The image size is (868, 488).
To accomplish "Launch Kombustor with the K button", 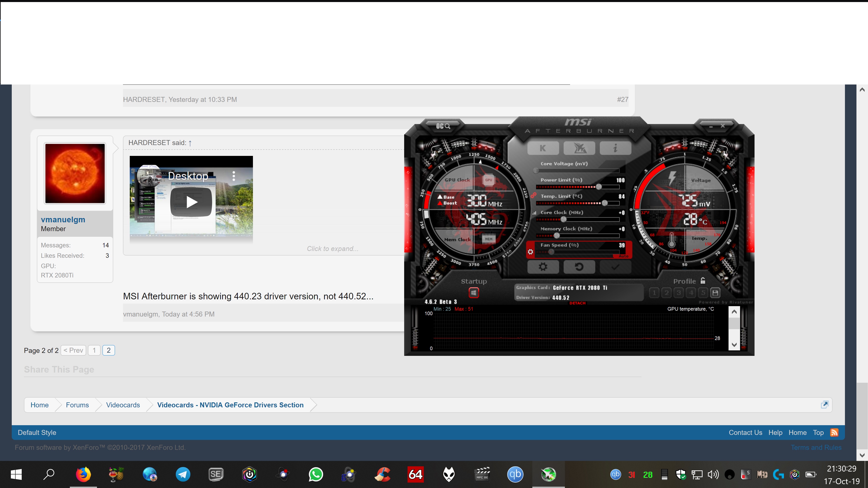I will 543,148.
